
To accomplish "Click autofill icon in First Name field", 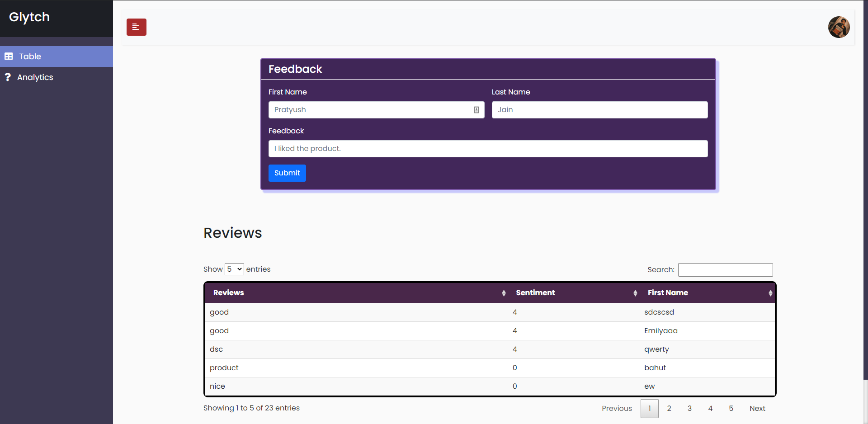I will click(476, 110).
